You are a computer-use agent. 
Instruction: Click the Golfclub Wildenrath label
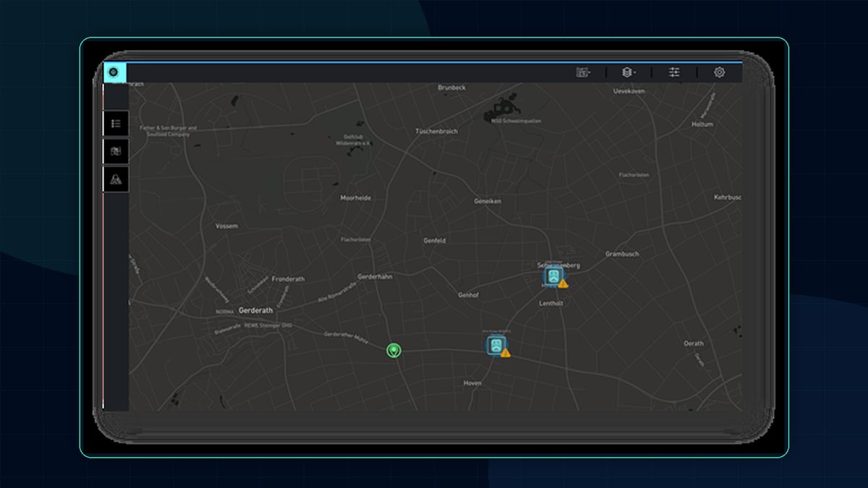click(x=354, y=140)
